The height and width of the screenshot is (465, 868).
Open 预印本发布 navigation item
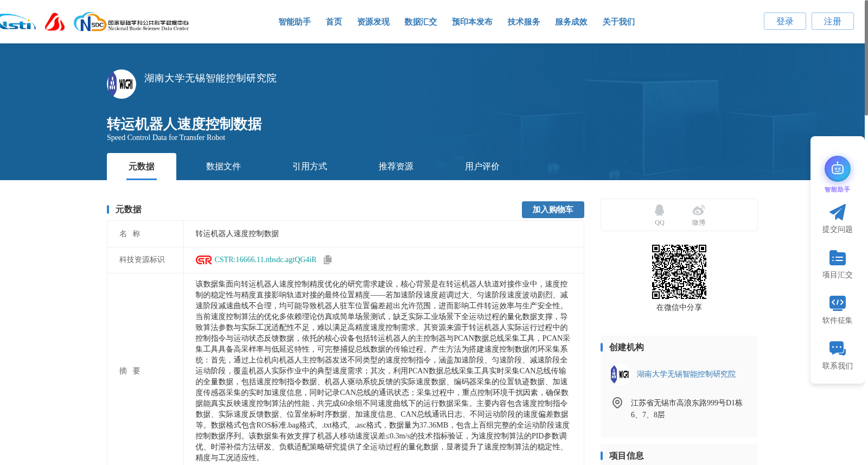pos(472,22)
